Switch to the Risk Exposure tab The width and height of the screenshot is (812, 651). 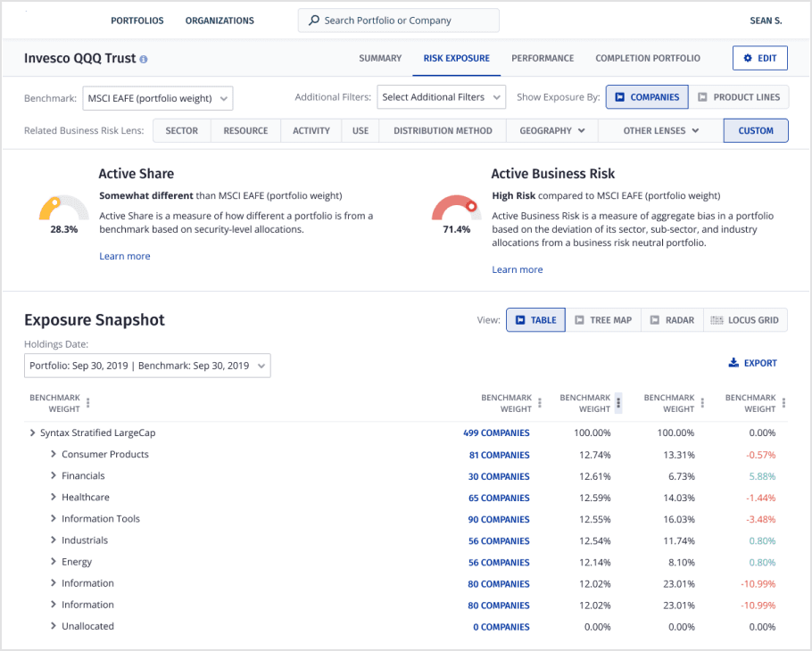pyautogui.click(x=456, y=58)
